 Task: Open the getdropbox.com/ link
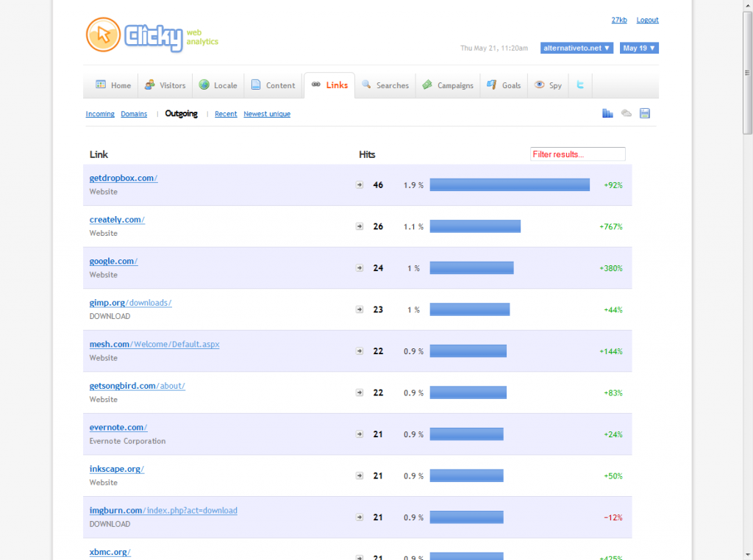pos(124,178)
